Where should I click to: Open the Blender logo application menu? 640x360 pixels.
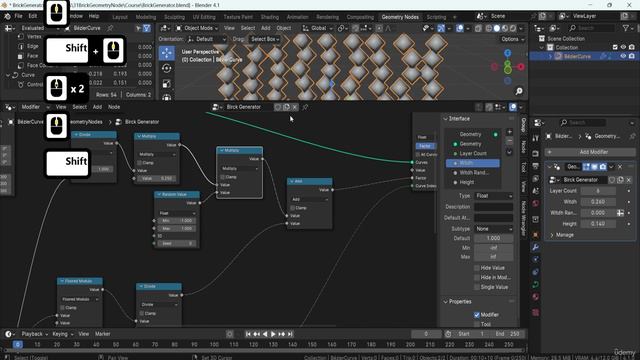tap(7, 16)
